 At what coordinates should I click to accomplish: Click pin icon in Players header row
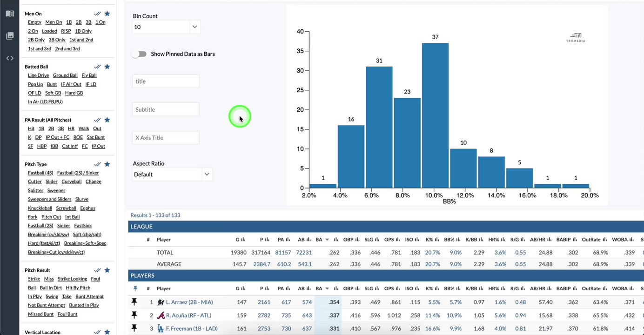[135, 288]
